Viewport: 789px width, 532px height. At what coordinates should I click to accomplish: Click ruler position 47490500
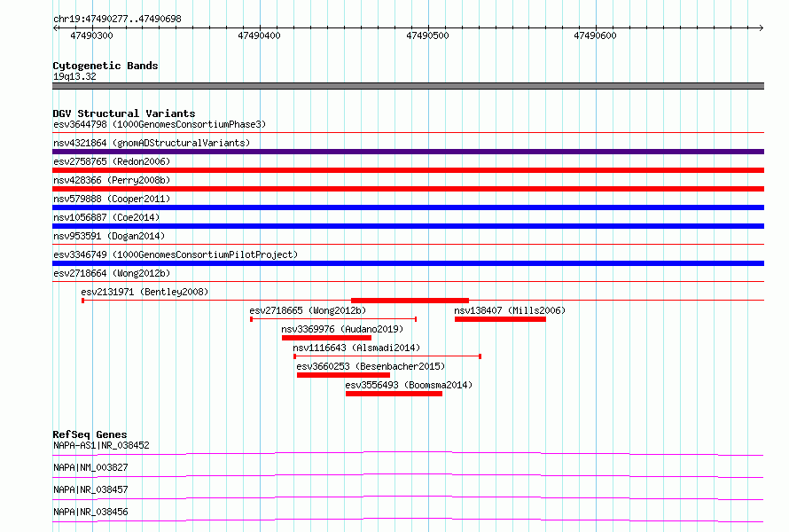tap(427, 35)
